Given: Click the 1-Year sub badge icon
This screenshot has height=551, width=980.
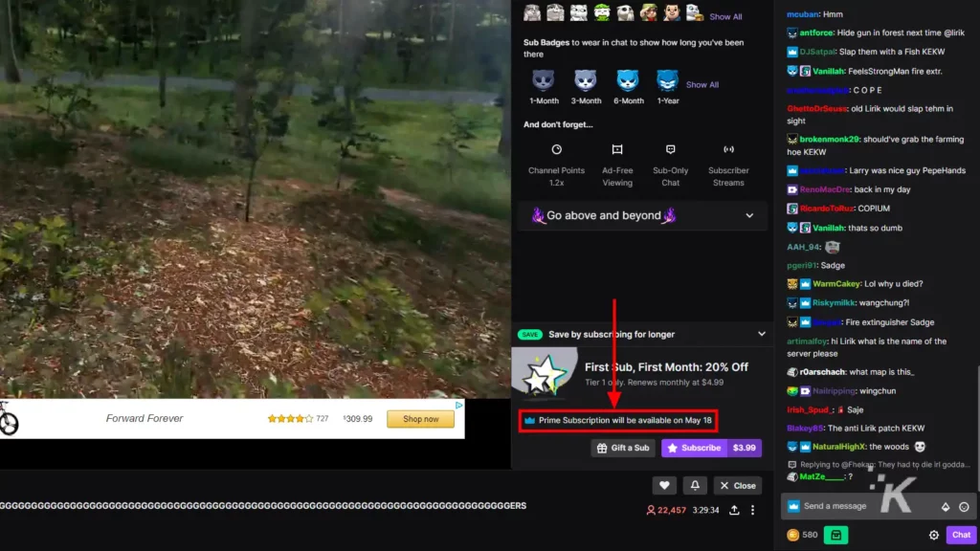Looking at the screenshot, I should click(x=667, y=80).
